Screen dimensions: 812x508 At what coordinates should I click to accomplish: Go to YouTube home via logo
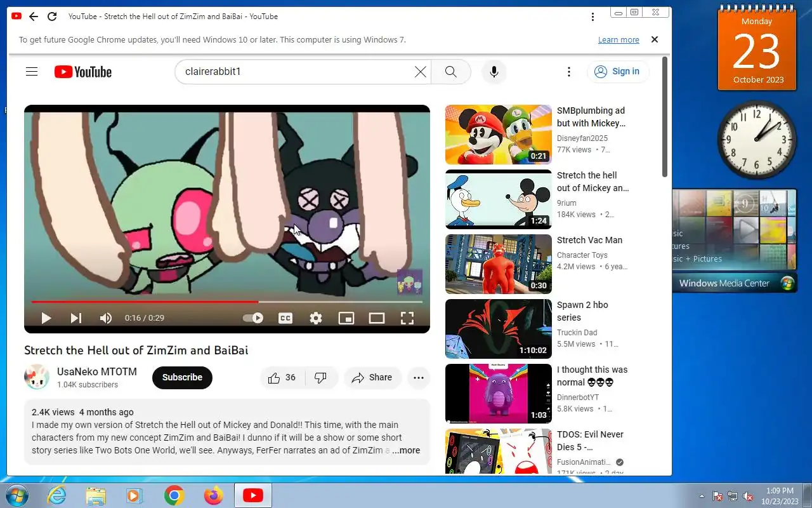[x=83, y=72]
